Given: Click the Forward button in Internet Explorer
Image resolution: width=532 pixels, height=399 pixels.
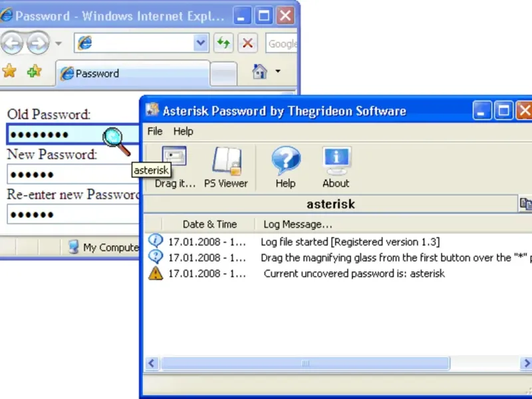Looking at the screenshot, I should click(x=38, y=43).
